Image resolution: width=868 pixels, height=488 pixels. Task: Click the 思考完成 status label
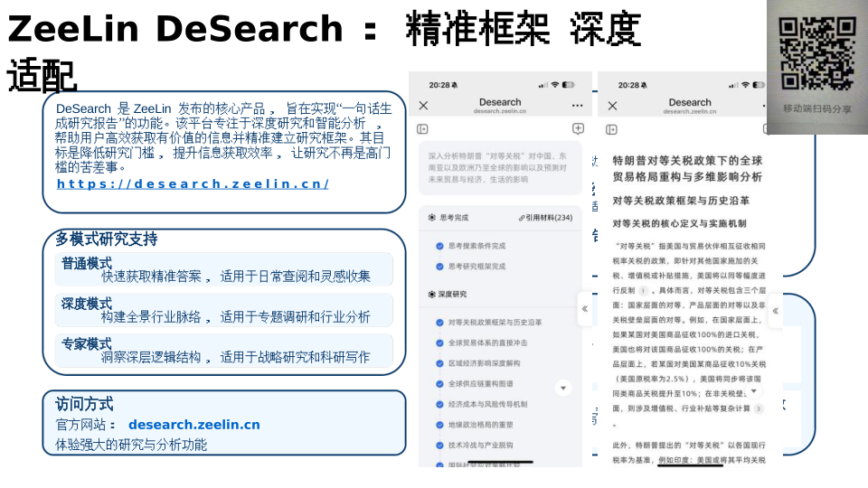[454, 218]
